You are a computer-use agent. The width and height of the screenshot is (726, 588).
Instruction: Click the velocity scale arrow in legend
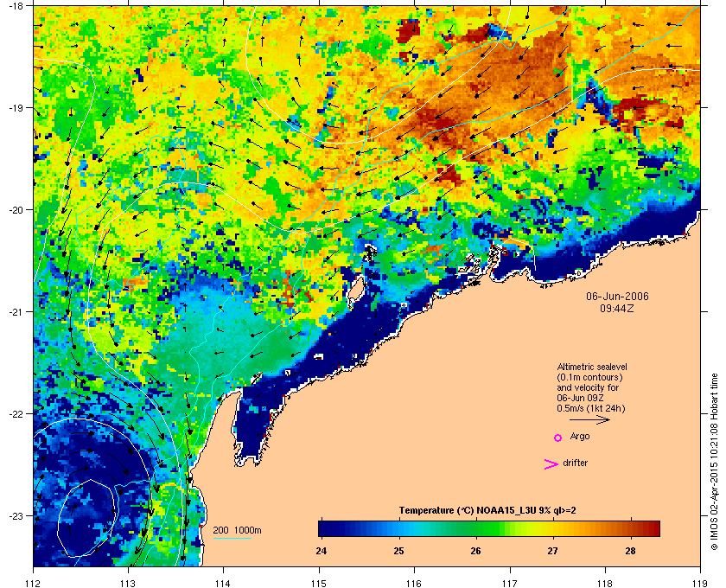pyautogui.click(x=589, y=420)
